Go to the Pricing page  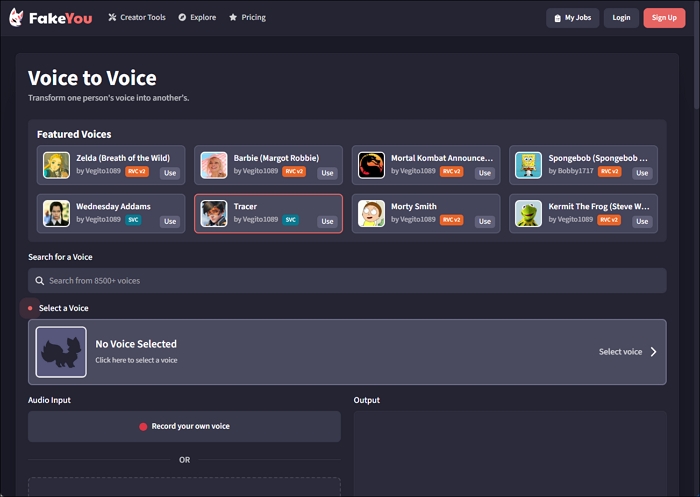pyautogui.click(x=247, y=17)
